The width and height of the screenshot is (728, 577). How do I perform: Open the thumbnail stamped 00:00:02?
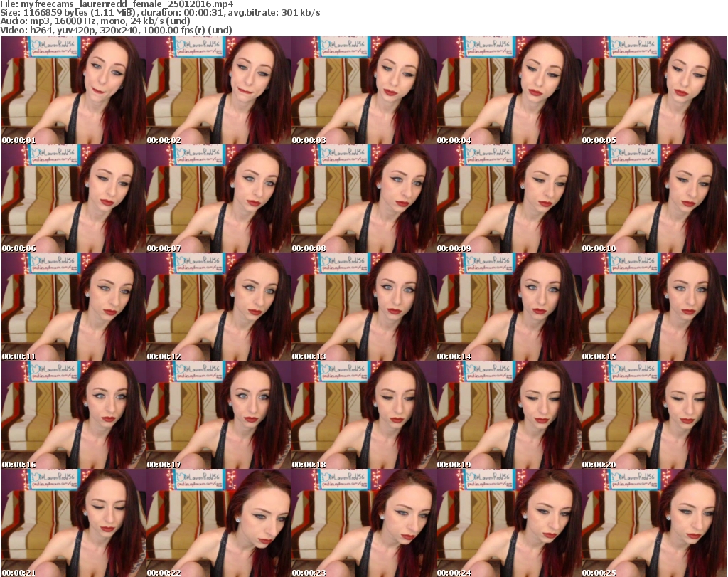click(219, 90)
